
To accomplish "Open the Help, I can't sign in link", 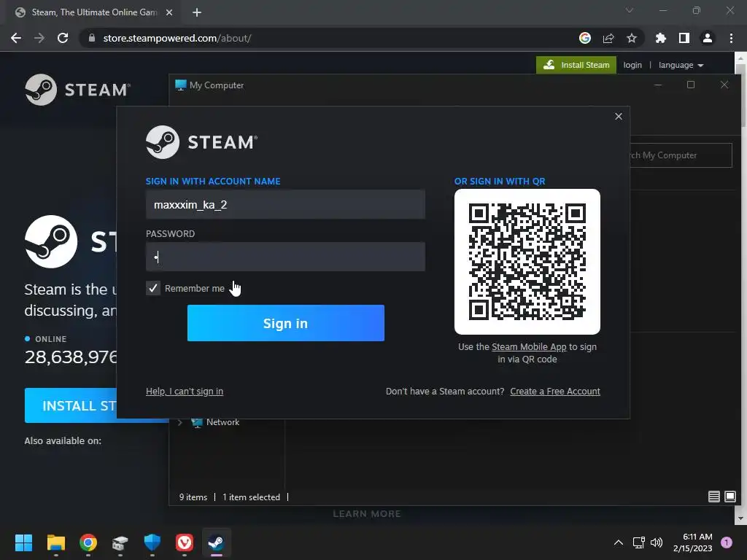I will pos(185,392).
